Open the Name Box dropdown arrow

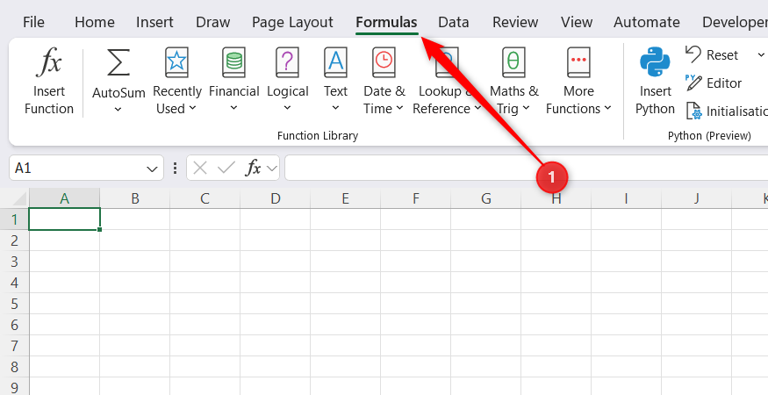(152, 169)
